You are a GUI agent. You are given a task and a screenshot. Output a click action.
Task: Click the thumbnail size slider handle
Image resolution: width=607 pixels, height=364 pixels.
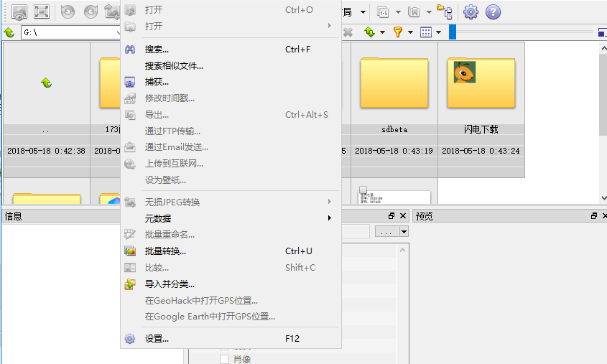coord(453,32)
